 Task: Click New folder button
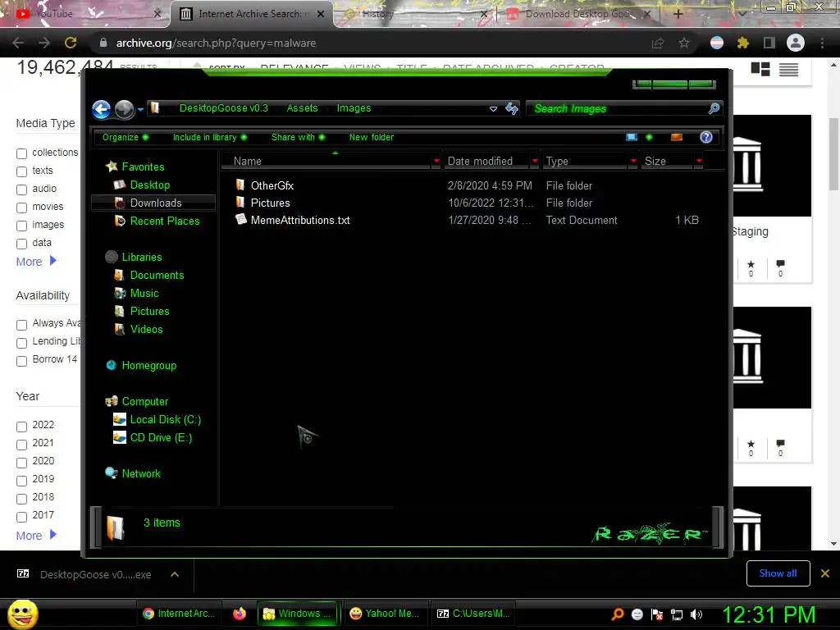coord(372,137)
